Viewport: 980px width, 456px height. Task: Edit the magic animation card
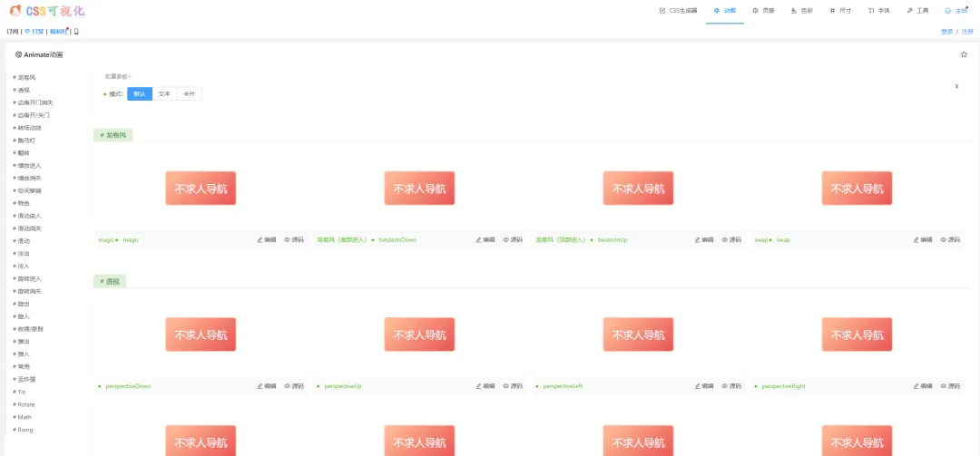tap(266, 240)
